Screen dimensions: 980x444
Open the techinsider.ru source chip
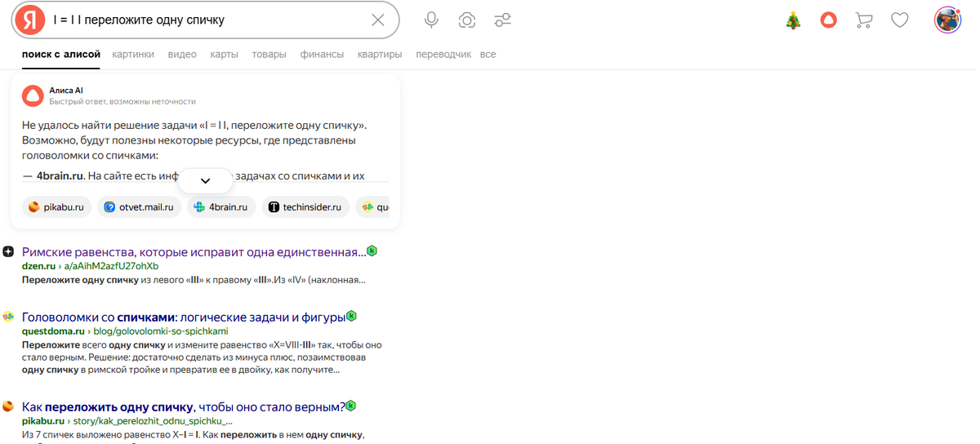tap(305, 207)
